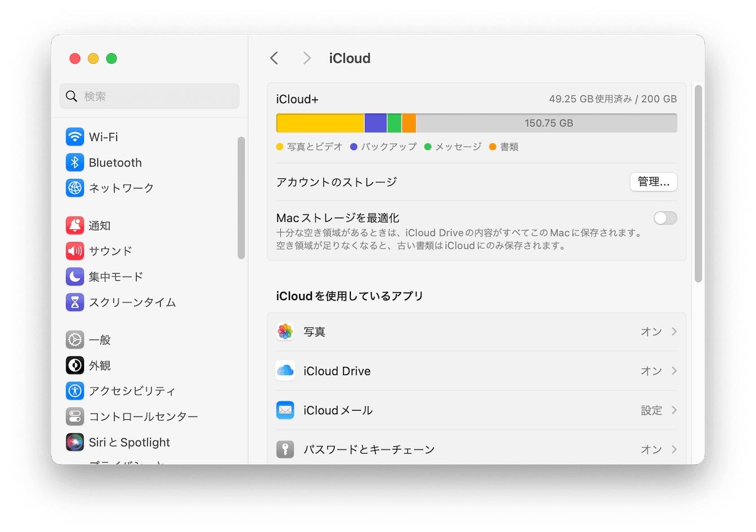This screenshot has width=756, height=532.
Task: Go forward with the right arrow
Action: pyautogui.click(x=306, y=58)
